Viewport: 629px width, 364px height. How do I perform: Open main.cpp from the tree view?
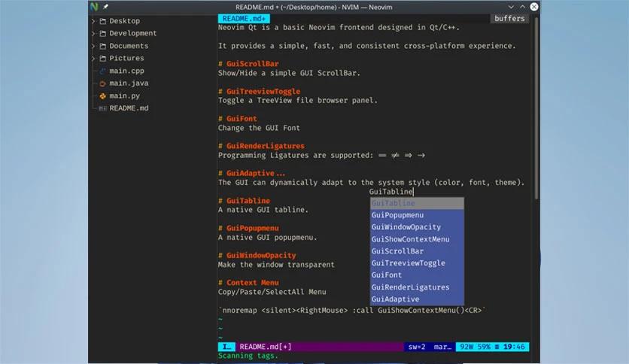(x=126, y=71)
